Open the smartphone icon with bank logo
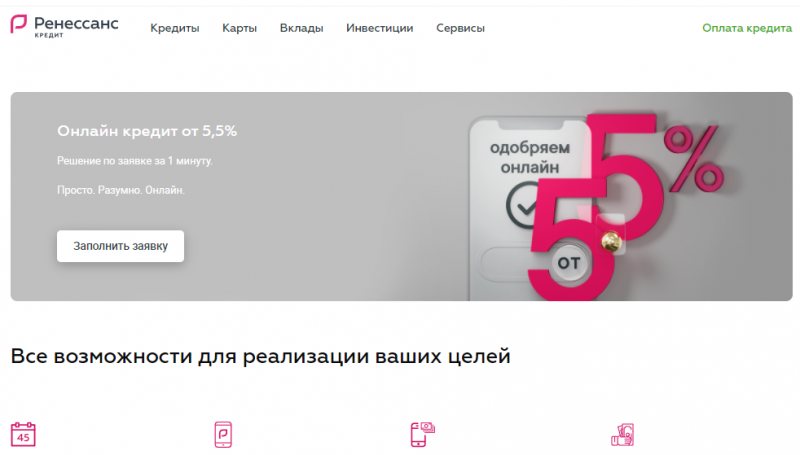 [223, 435]
